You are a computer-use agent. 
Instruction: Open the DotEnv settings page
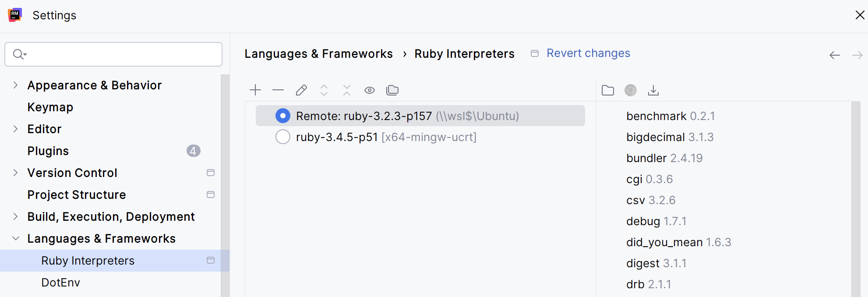61,282
